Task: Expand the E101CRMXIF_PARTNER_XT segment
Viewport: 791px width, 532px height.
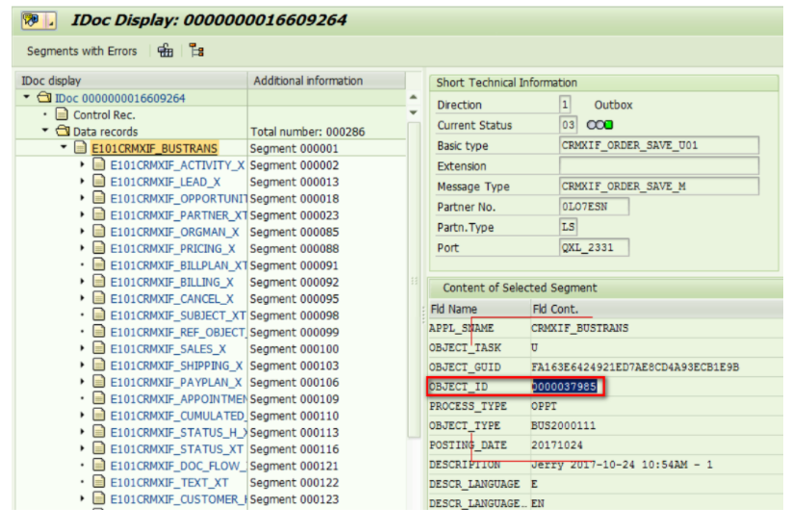Action: pyautogui.click(x=82, y=215)
